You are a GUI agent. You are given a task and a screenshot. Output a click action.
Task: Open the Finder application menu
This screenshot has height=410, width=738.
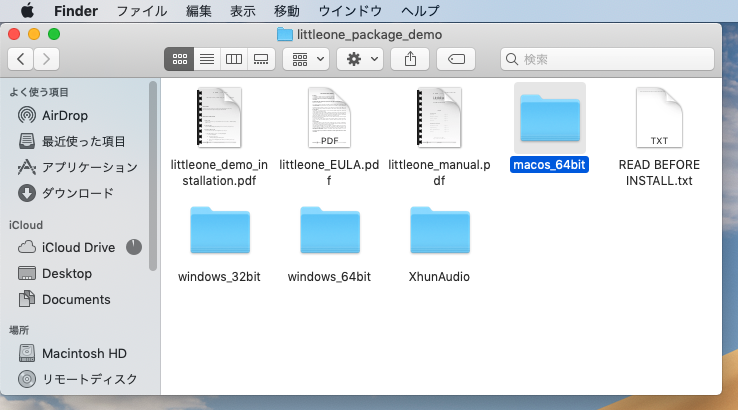[76, 11]
